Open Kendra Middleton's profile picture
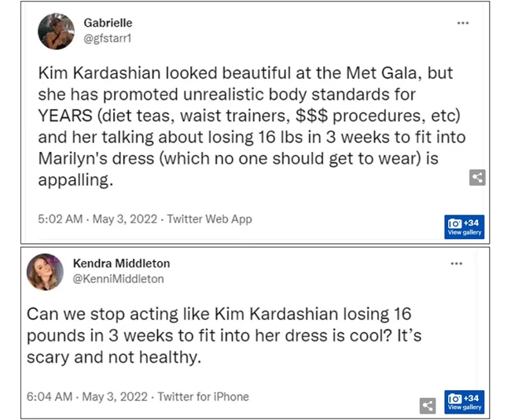This screenshot has width=511, height=420. [x=45, y=271]
